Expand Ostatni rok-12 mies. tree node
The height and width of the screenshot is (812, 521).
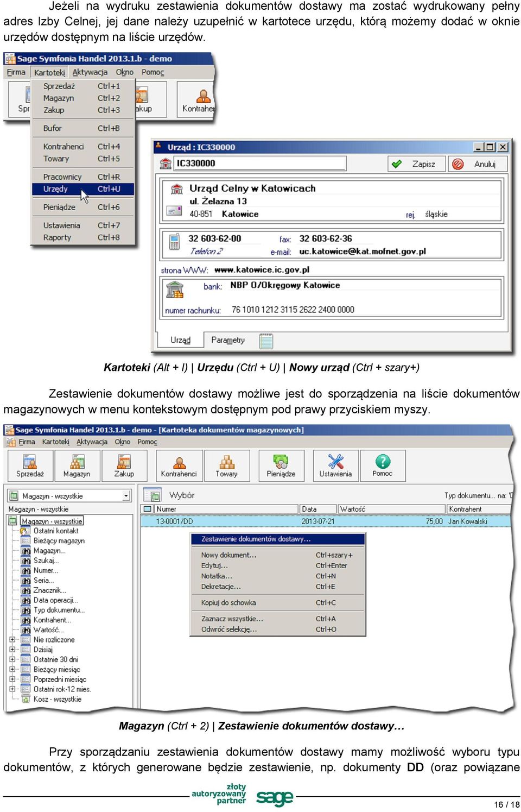pos(12,689)
